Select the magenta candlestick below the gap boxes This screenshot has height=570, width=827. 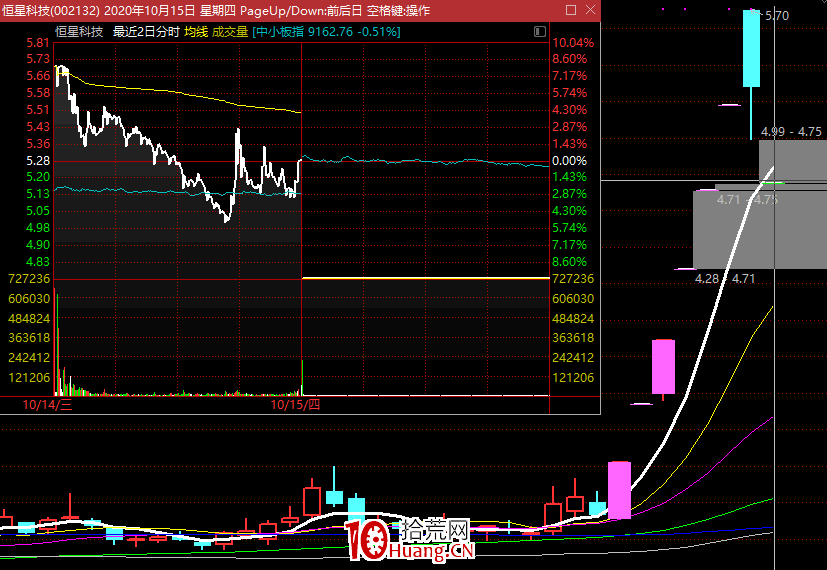point(663,366)
